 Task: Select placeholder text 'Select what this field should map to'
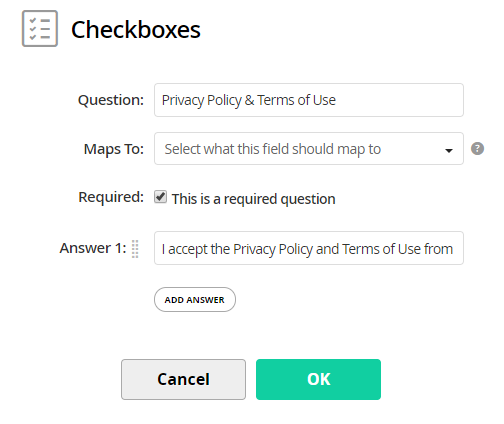[272, 149]
